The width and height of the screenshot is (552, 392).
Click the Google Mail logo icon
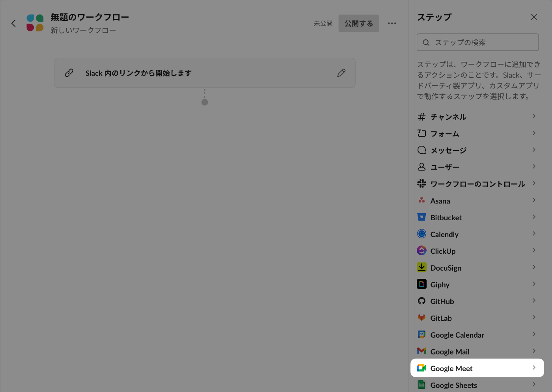(421, 351)
